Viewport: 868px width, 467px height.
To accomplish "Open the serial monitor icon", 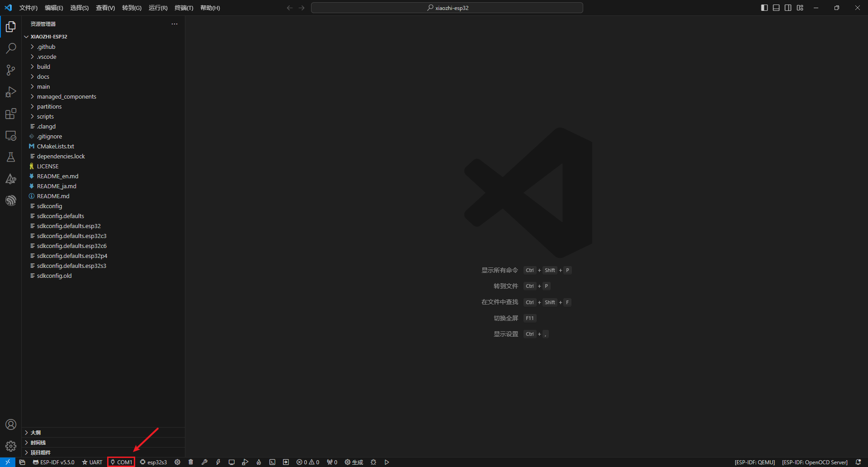I will click(231, 462).
